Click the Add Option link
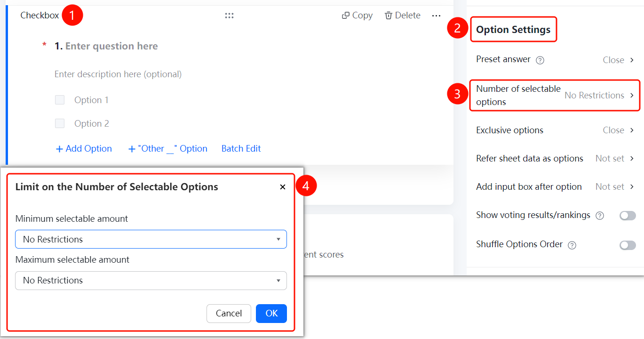Viewport: 644px width, 339px height. [x=84, y=149]
